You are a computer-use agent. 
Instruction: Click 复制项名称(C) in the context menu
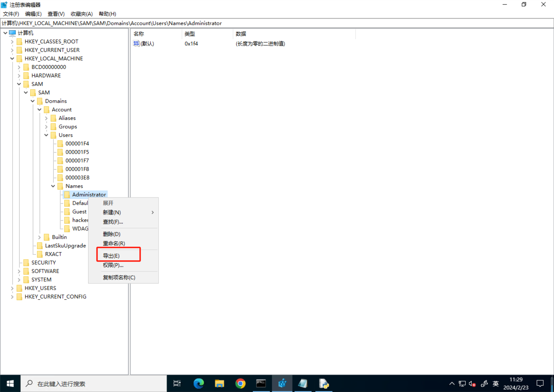click(119, 277)
